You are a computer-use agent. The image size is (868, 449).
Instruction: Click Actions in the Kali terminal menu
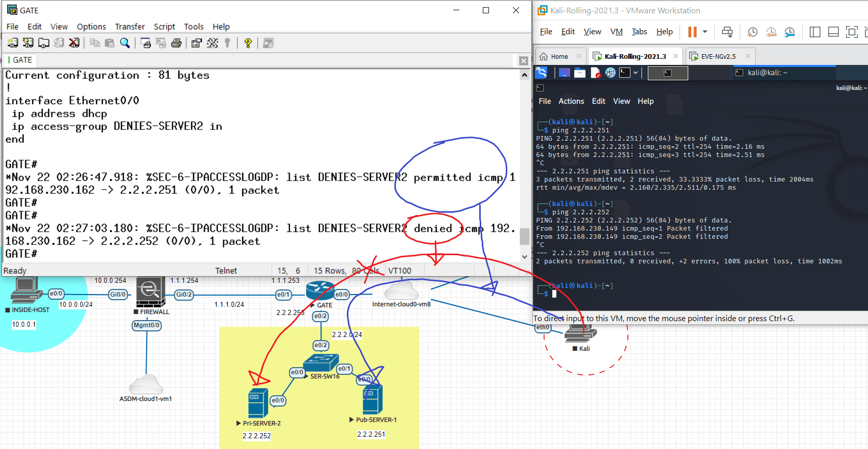571,101
